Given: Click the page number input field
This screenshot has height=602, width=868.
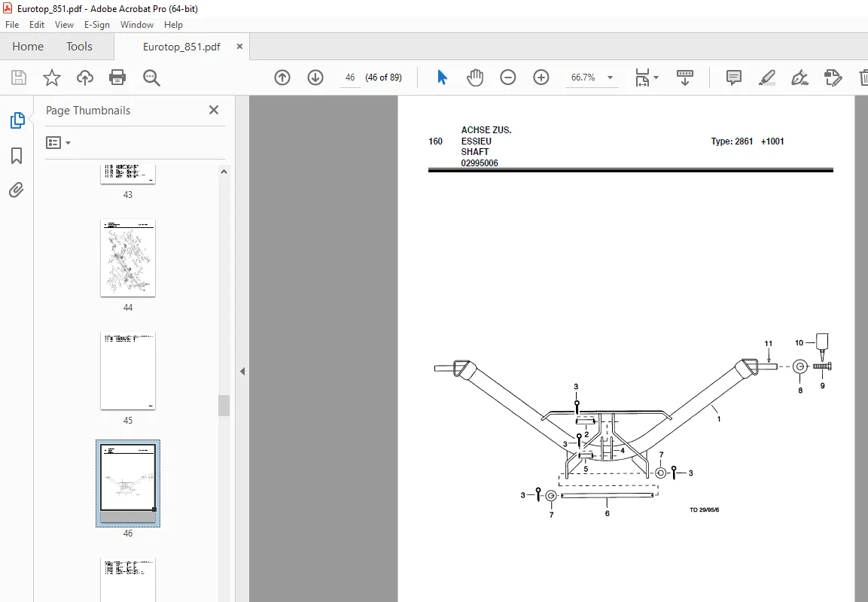Looking at the screenshot, I should [x=350, y=78].
